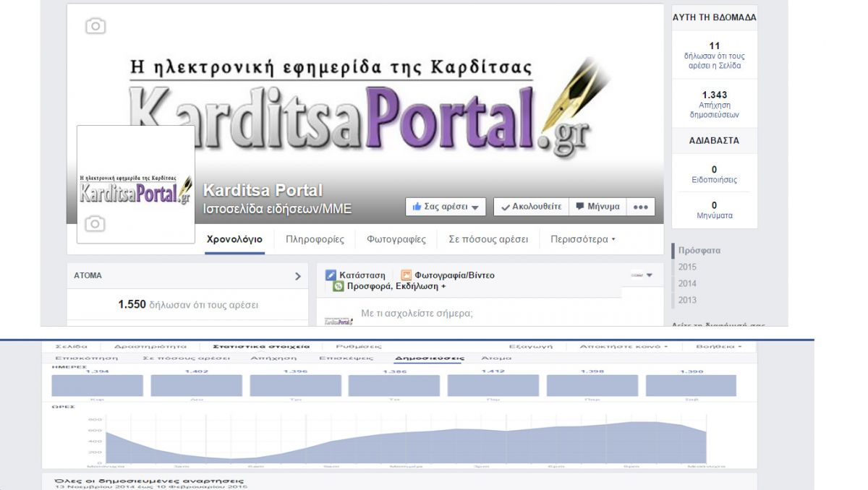
Task: Open the three-dots more actions button
Action: coord(640,207)
